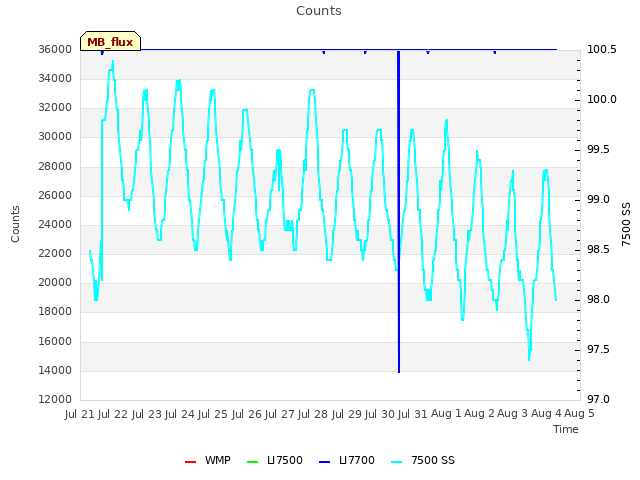Click the 99.0 tick on right axis
This screenshot has height=480, width=640.
pos(598,200)
